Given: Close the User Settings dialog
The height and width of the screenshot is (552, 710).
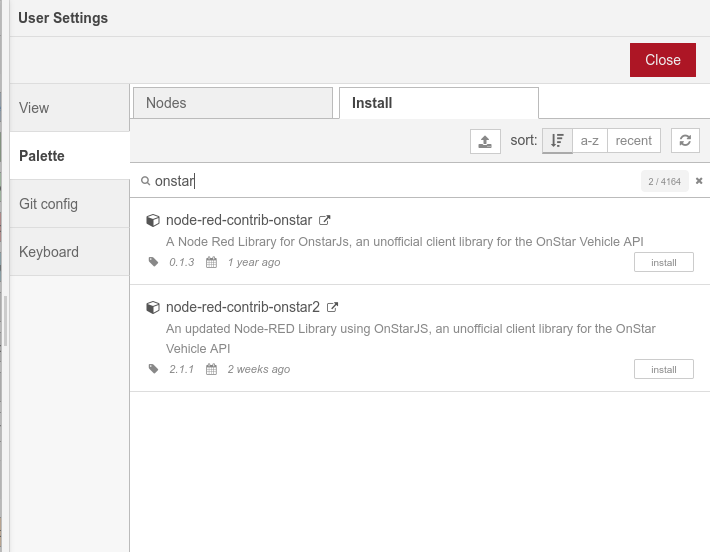Looking at the screenshot, I should (x=662, y=60).
